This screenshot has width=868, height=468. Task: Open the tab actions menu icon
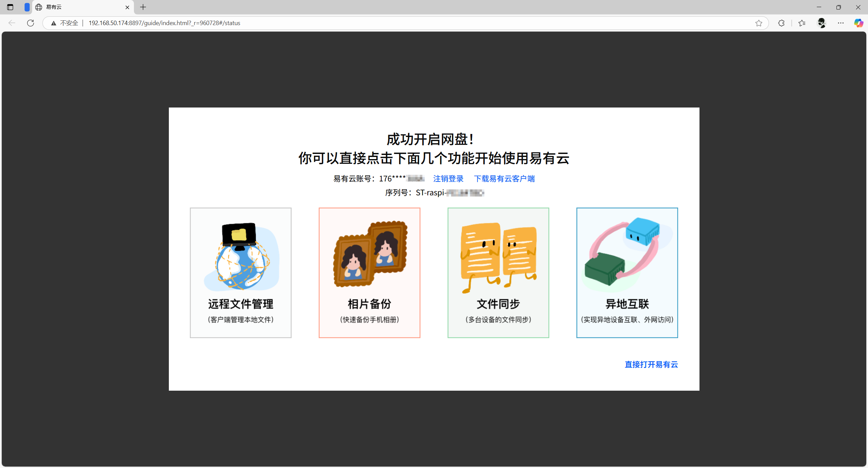coord(10,7)
